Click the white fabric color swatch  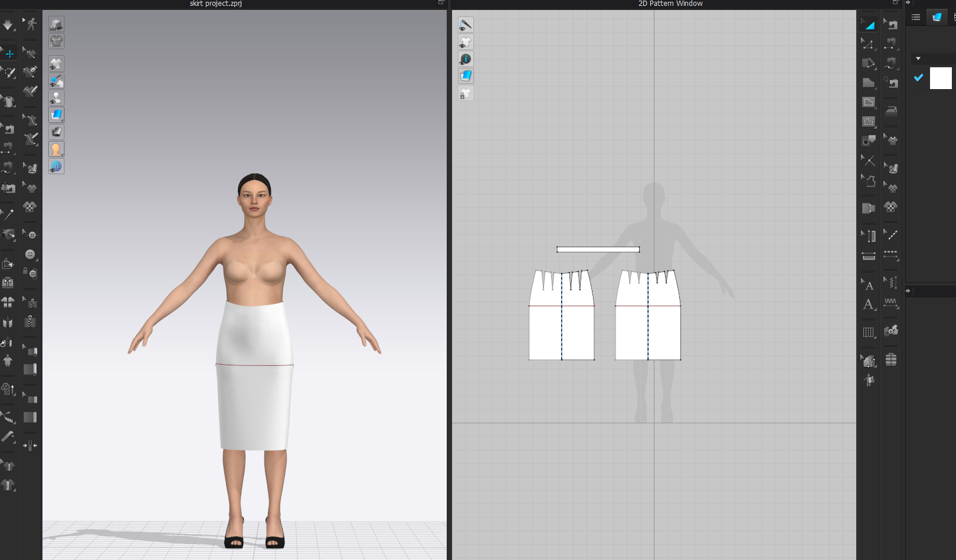pyautogui.click(x=941, y=78)
